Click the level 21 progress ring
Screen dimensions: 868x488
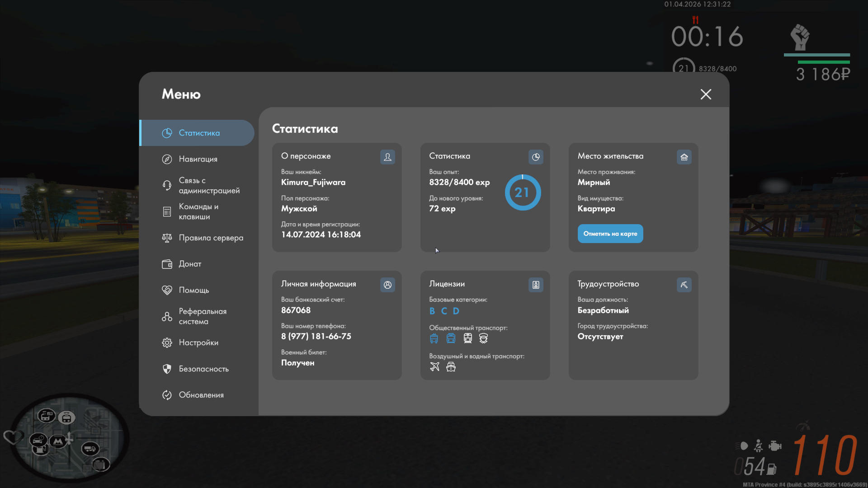[523, 192]
